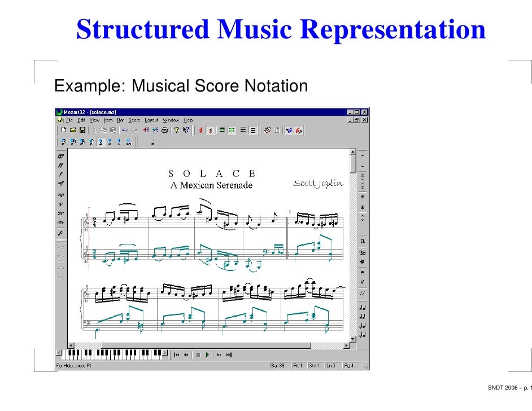
Task: Print the score using printer icon
Action: (x=165, y=130)
